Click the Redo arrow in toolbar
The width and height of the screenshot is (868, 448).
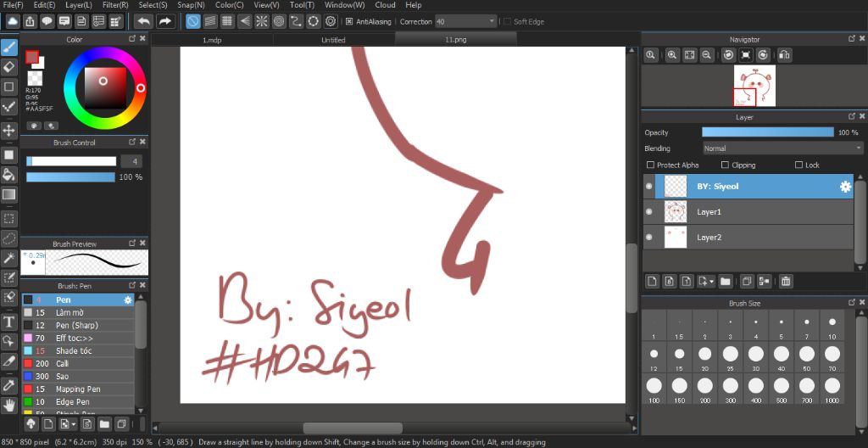point(165,21)
